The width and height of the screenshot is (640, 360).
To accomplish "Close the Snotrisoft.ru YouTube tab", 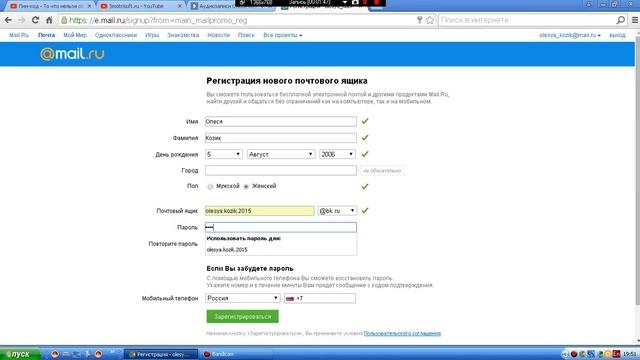I will 180,6.
